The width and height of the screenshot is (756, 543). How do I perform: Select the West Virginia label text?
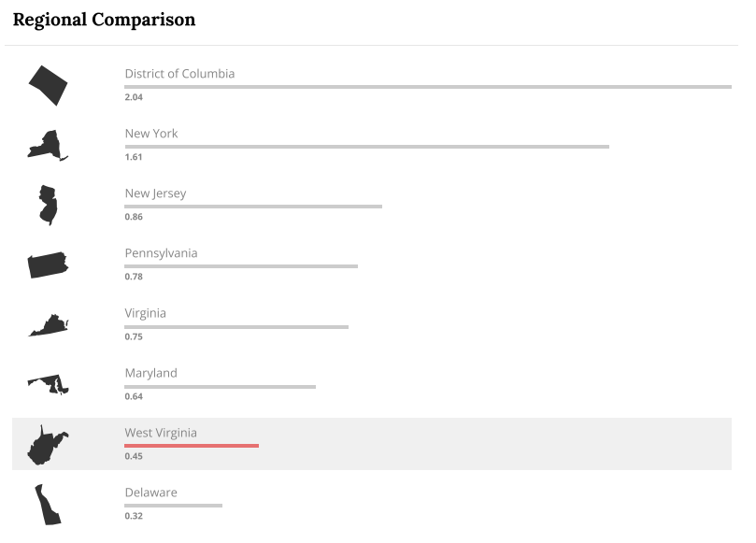click(161, 433)
